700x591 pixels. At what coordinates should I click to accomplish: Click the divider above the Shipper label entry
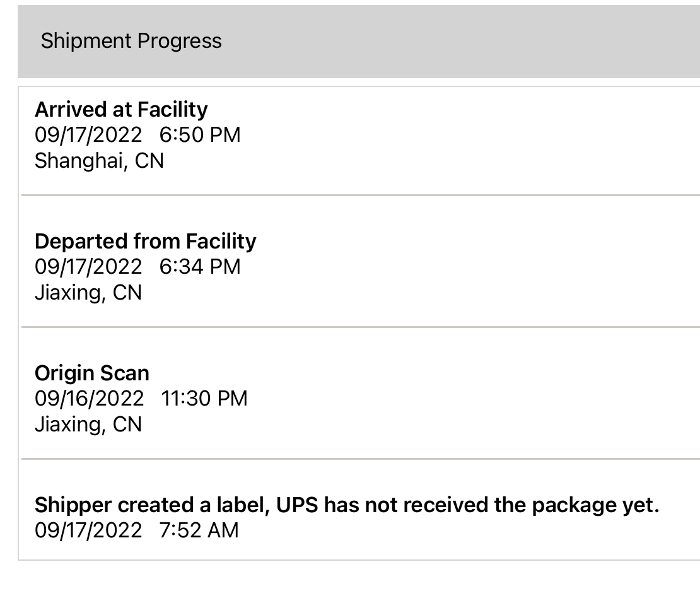click(x=359, y=459)
